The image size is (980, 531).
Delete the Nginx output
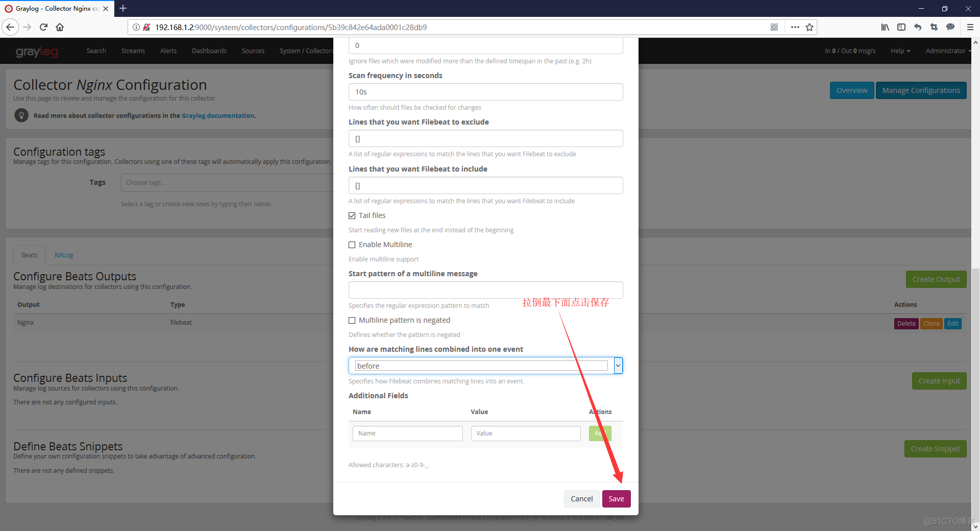pyautogui.click(x=906, y=324)
